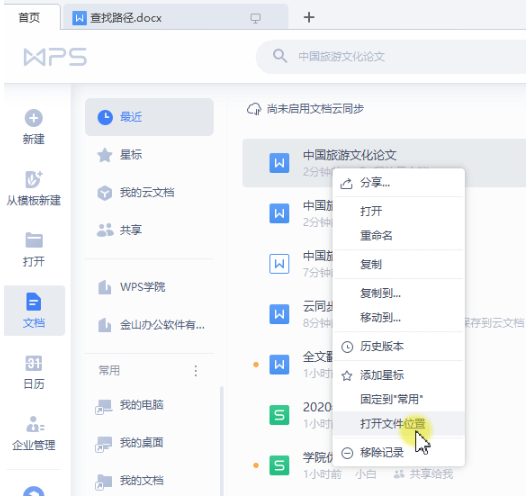Image resolution: width=526 pixels, height=496 pixels.
Task: Choose 分享... in the context menu
Action: click(399, 183)
